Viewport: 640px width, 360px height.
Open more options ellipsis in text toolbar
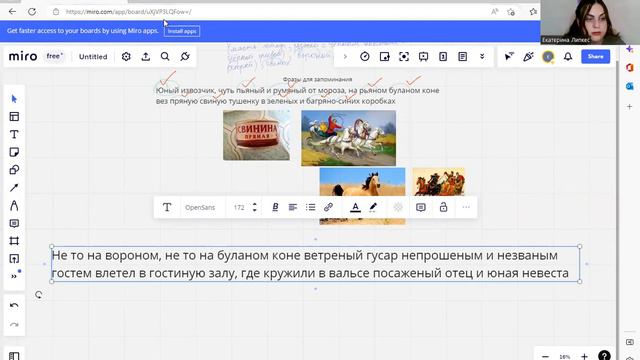coord(466,207)
